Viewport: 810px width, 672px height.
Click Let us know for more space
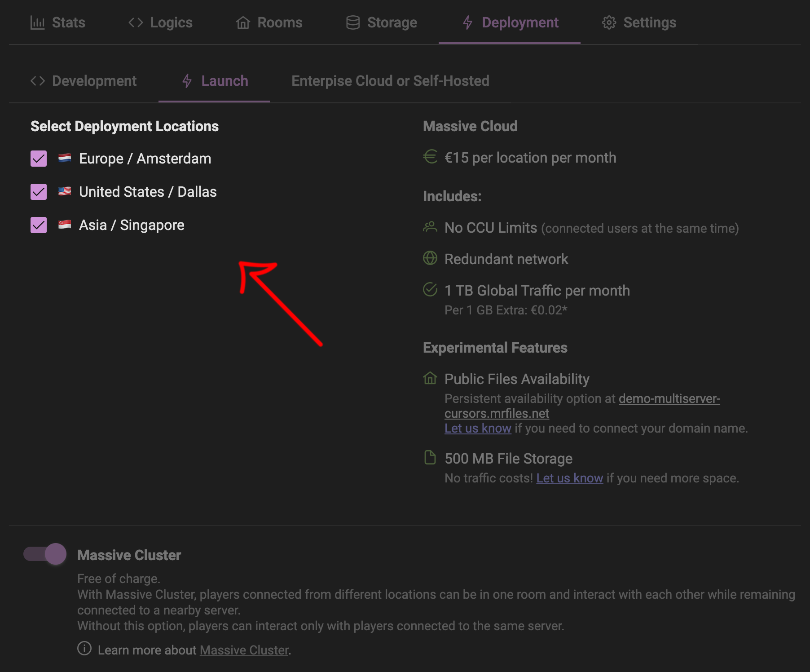(569, 478)
